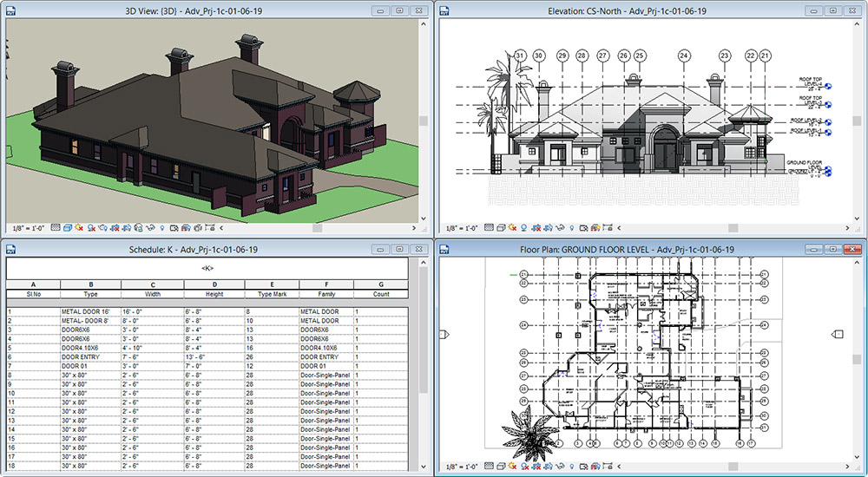
Task: Change Visual Style in 3D view control bar
Action: pos(67,228)
